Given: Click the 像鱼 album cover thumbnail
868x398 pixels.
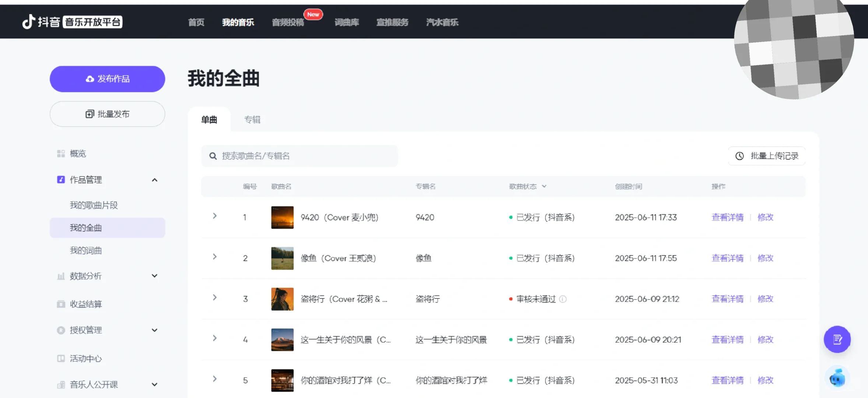Looking at the screenshot, I should 282,258.
